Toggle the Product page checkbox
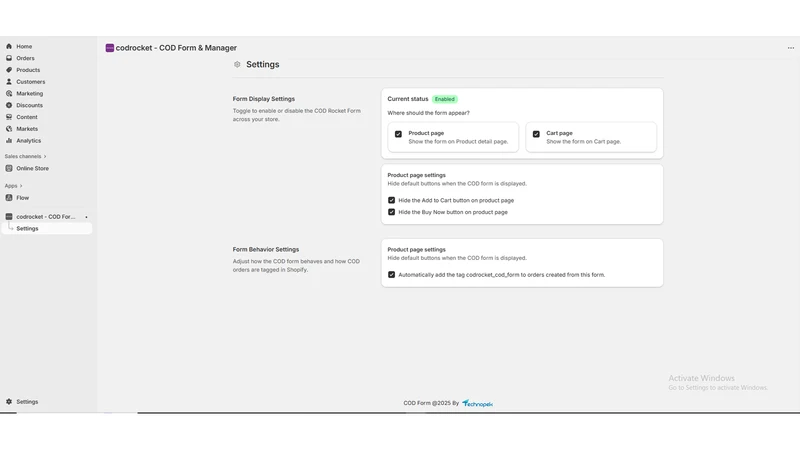This screenshot has width=800, height=450. point(398,134)
